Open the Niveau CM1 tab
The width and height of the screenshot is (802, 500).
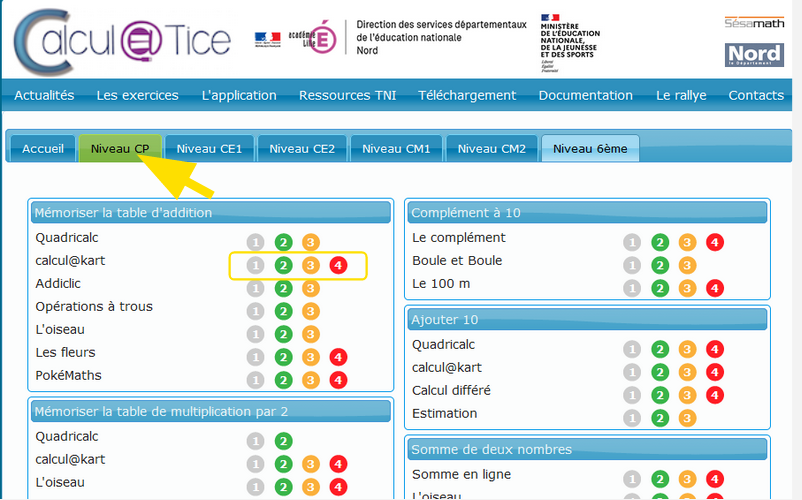click(396, 148)
